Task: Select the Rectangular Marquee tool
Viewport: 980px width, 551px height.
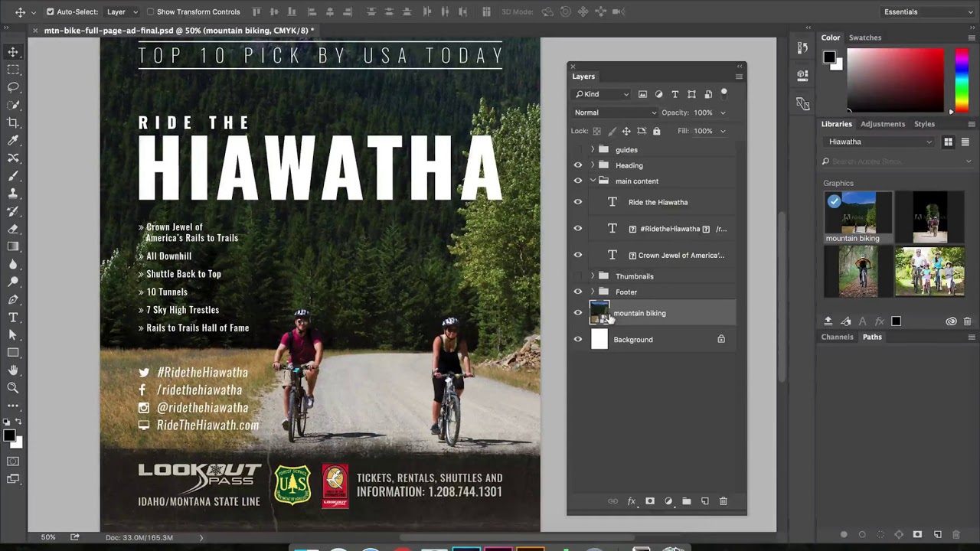Action: [13, 70]
